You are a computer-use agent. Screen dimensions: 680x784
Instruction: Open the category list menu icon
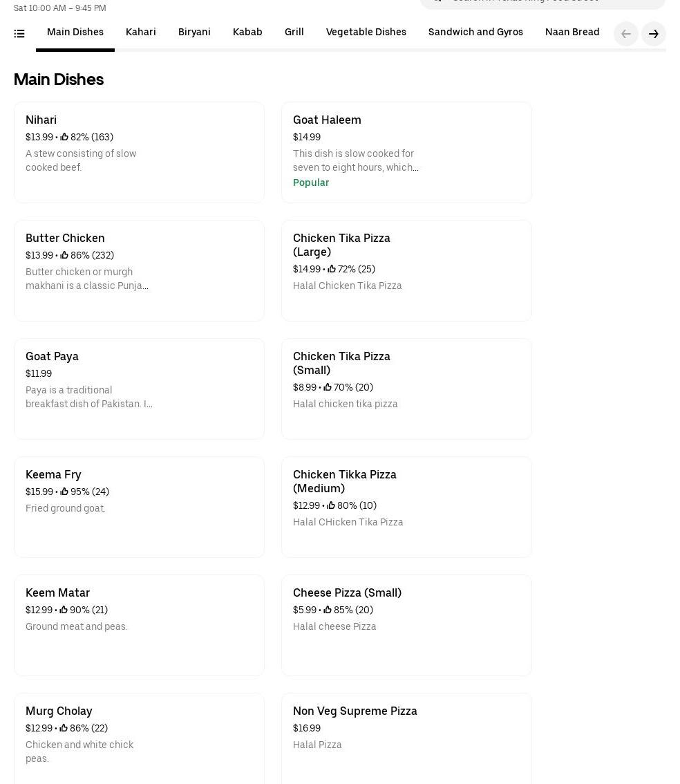19,33
